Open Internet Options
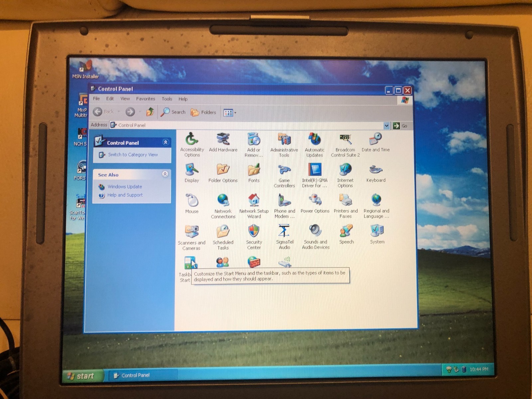Image resolution: width=532 pixels, height=399 pixels. 345,176
